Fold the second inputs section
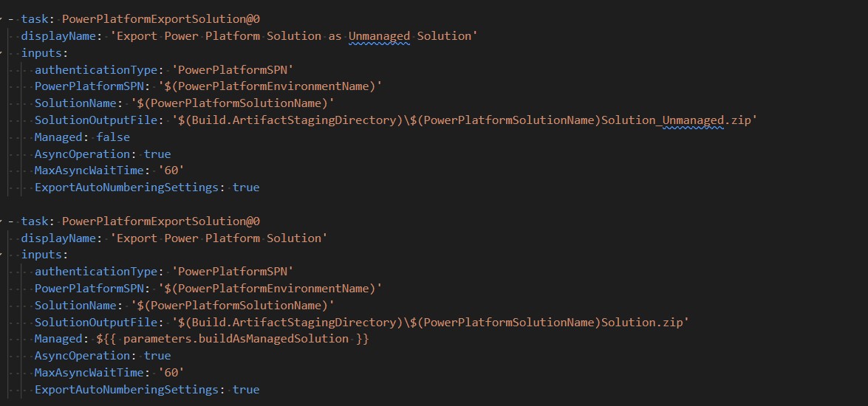868x406 pixels. click(2, 255)
